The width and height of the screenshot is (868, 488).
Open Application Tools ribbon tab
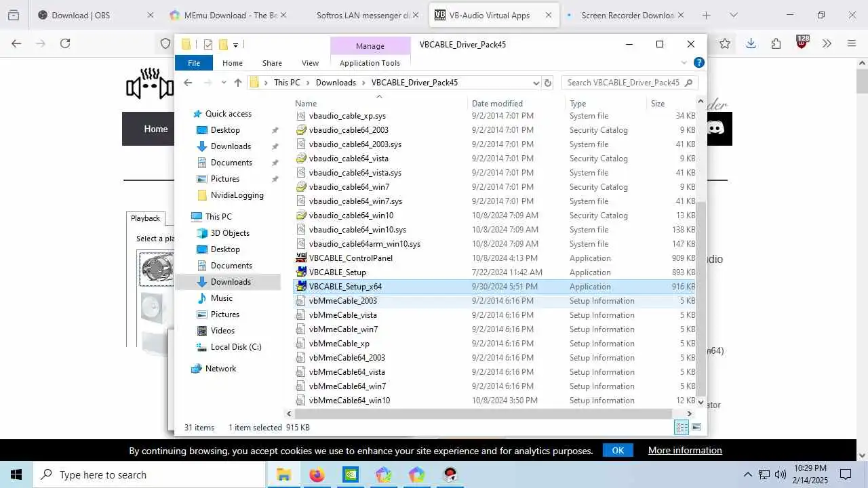coord(370,63)
